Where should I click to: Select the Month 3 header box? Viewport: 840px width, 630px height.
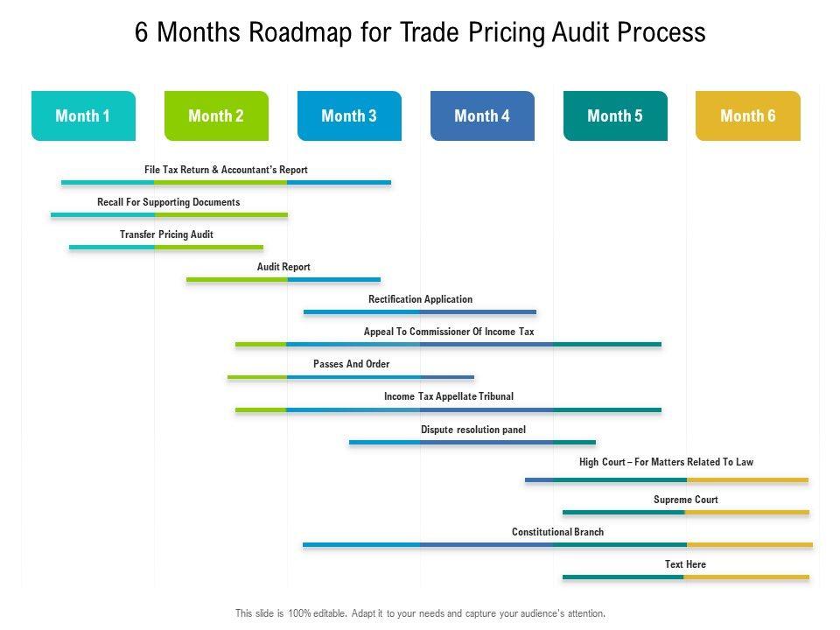349,115
